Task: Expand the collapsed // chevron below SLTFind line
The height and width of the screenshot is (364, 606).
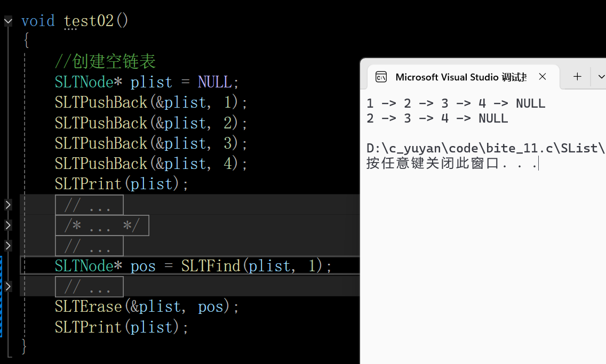Action: [x=8, y=286]
